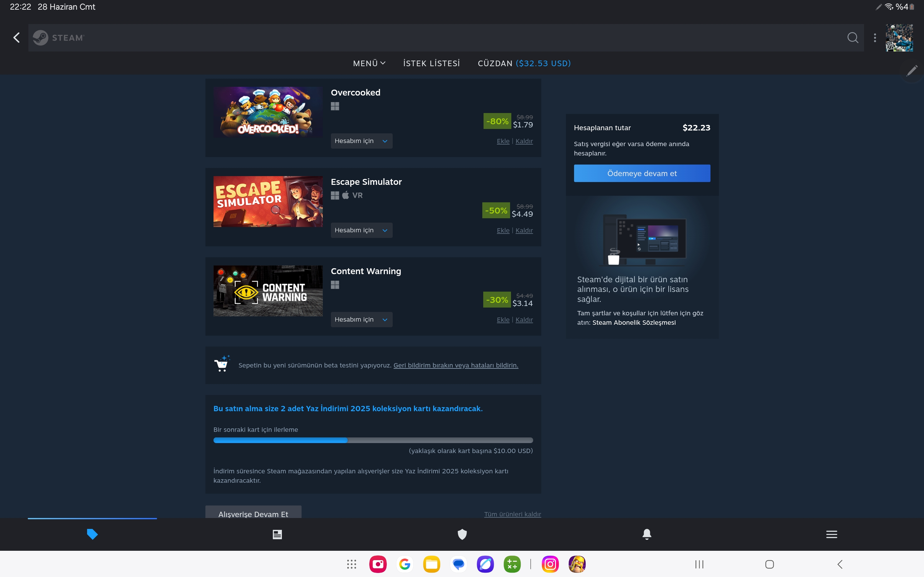Launch the purple browser app in dock
Viewport: 924px width, 577px height.
coord(485,564)
